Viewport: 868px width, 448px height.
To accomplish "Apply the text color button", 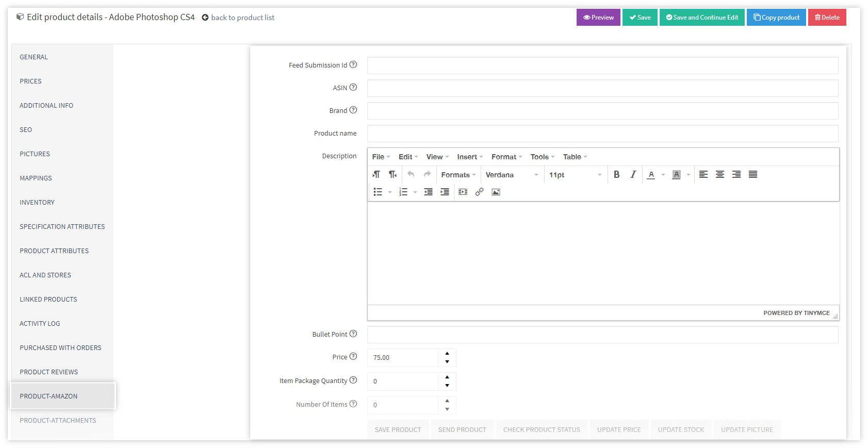I will [651, 174].
